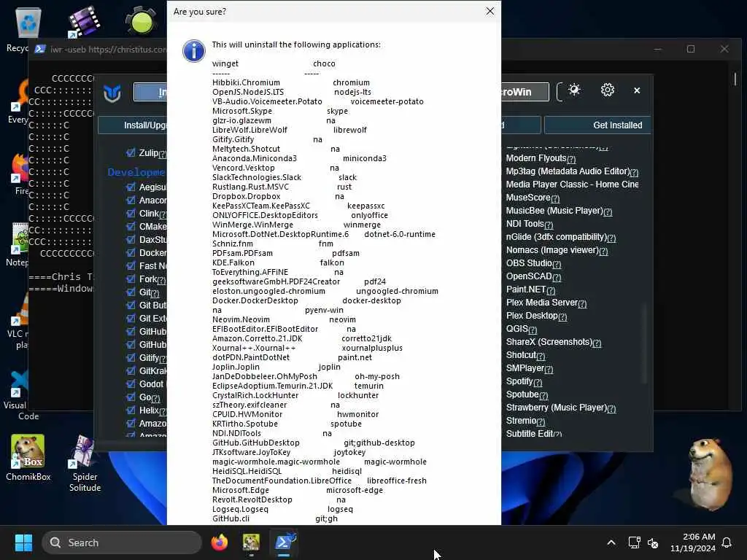The height and width of the screenshot is (560, 747).
Task: Uncheck the Clink checkbox
Action: point(131,213)
